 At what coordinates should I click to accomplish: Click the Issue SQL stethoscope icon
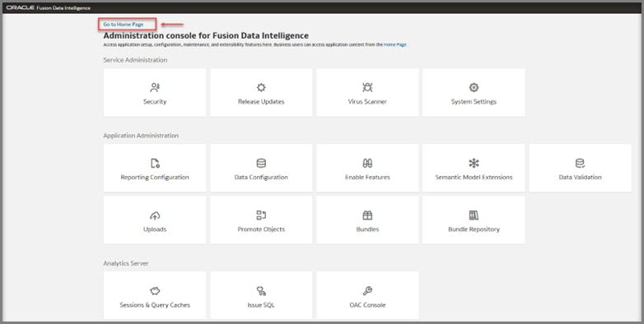pyautogui.click(x=261, y=291)
